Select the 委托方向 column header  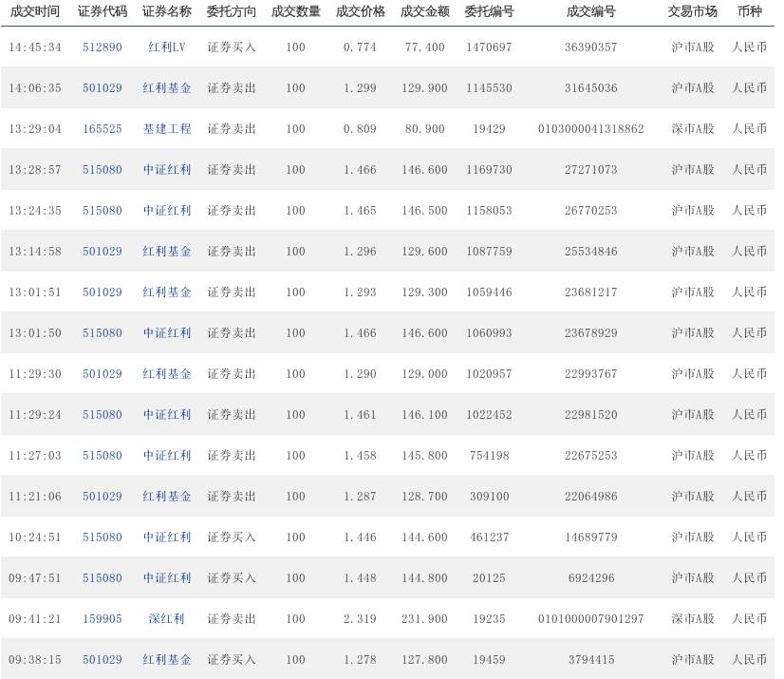click(232, 12)
